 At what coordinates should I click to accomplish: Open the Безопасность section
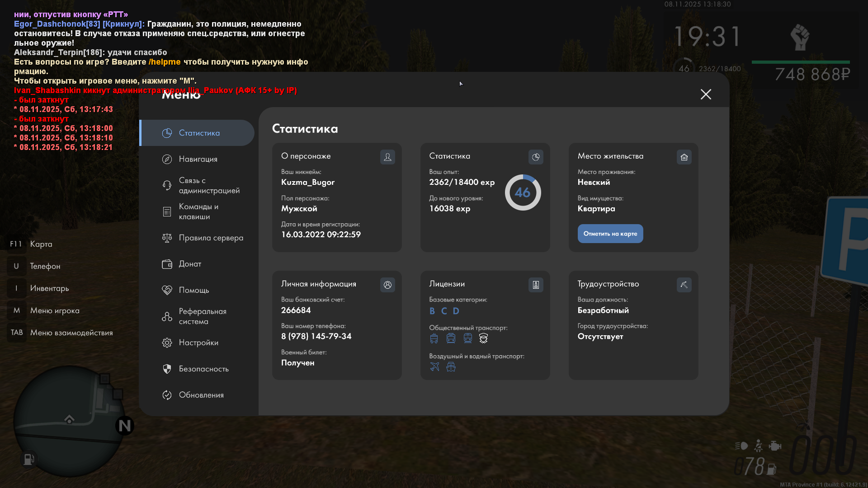(x=203, y=369)
